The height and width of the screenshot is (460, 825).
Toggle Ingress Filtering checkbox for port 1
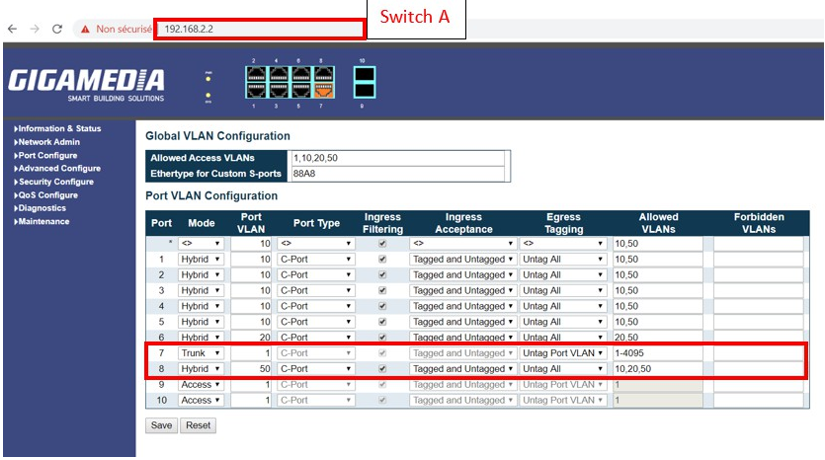[383, 259]
